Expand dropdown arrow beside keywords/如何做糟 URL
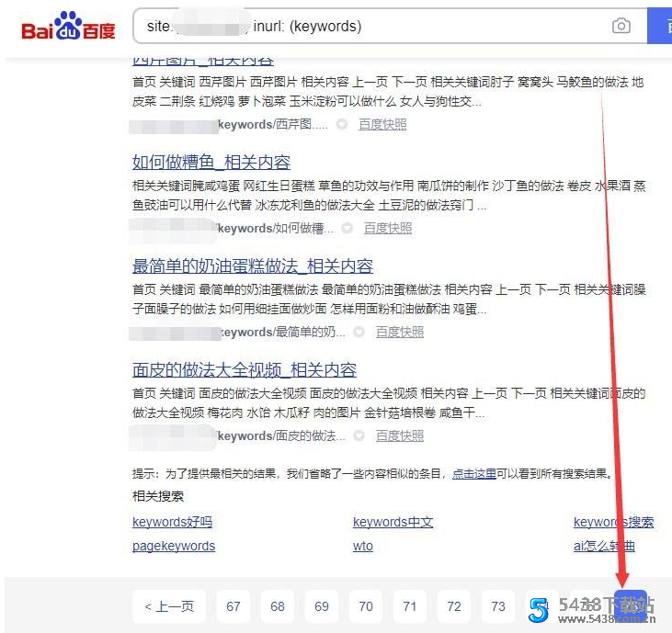 [347, 228]
